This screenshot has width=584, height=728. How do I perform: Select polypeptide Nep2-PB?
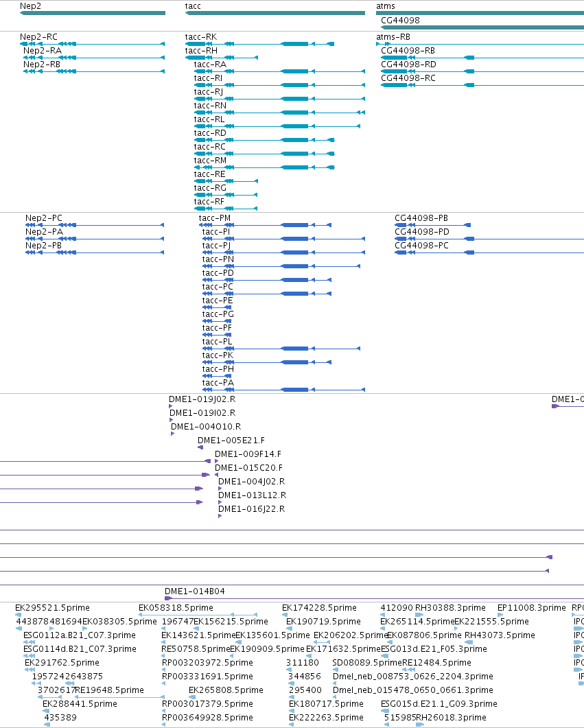(44, 245)
